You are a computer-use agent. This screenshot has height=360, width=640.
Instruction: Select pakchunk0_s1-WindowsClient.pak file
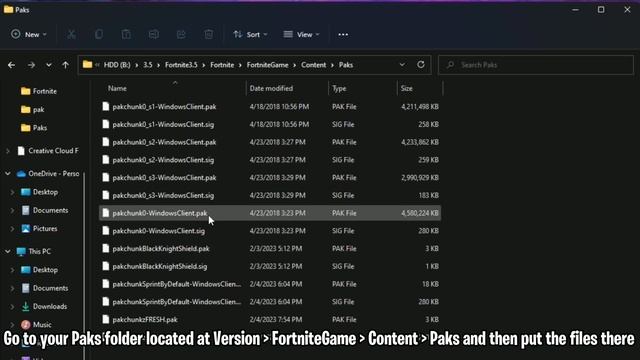(x=270, y=107)
